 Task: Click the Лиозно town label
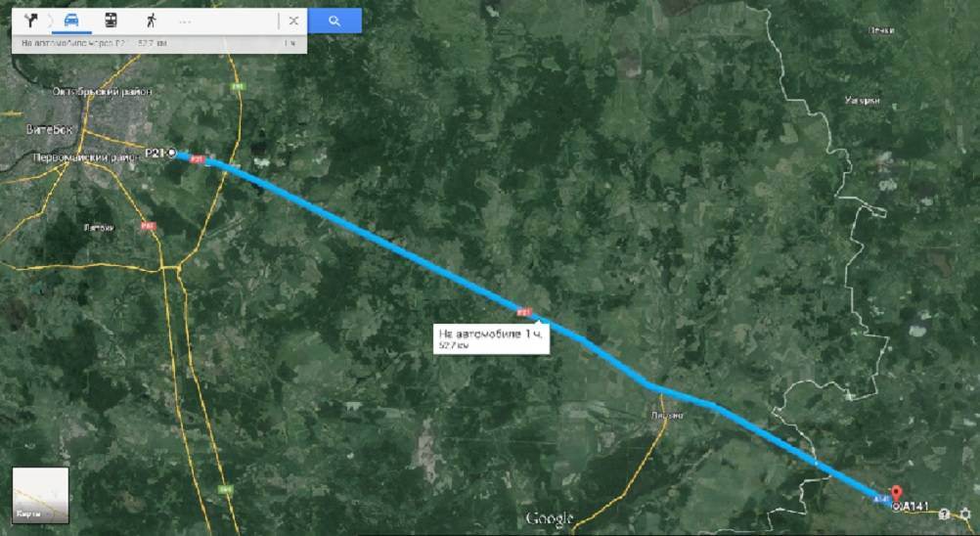pyautogui.click(x=667, y=416)
